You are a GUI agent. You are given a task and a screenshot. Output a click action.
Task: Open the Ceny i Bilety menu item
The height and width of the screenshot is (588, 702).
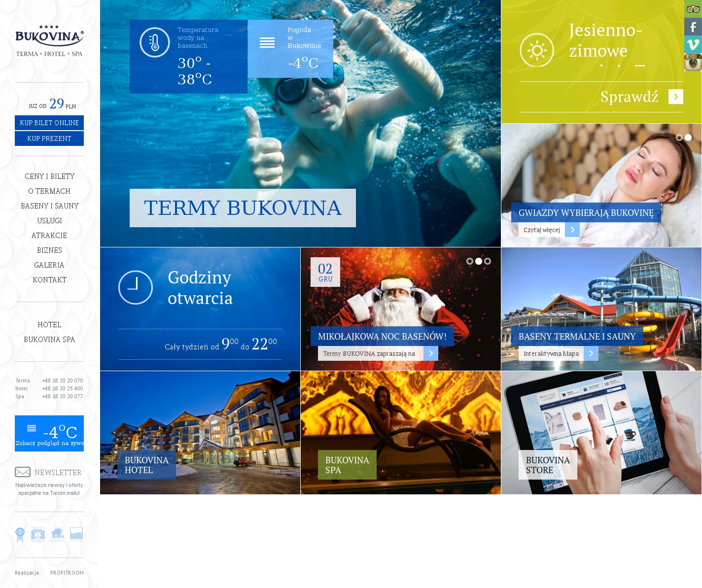point(49,176)
